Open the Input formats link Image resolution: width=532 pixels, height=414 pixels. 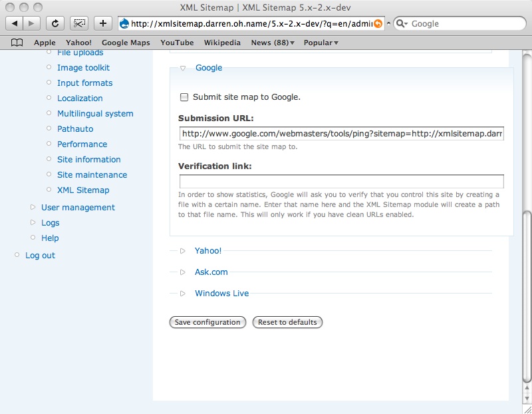click(85, 83)
